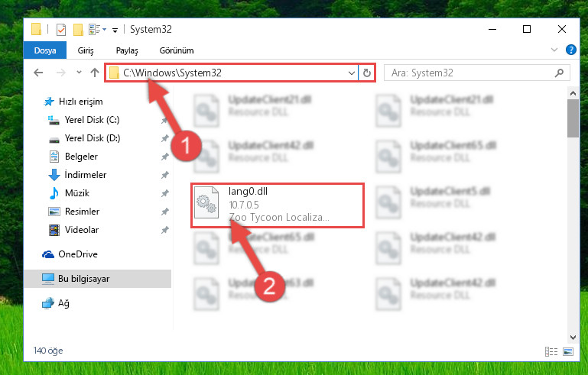Open the recent locations dropdown arrow
Viewport: 588px width, 375px height.
[79, 73]
